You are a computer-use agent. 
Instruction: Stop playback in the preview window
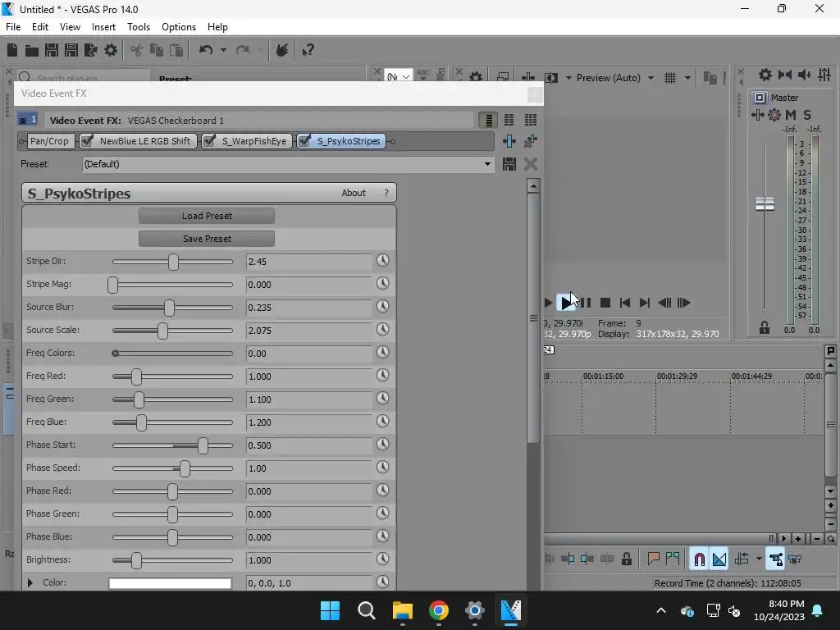pyautogui.click(x=605, y=303)
